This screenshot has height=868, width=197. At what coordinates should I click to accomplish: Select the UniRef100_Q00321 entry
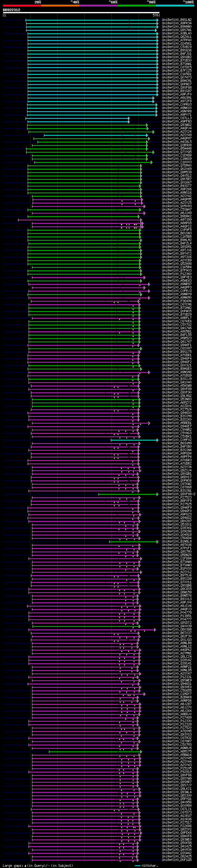coord(177,365)
